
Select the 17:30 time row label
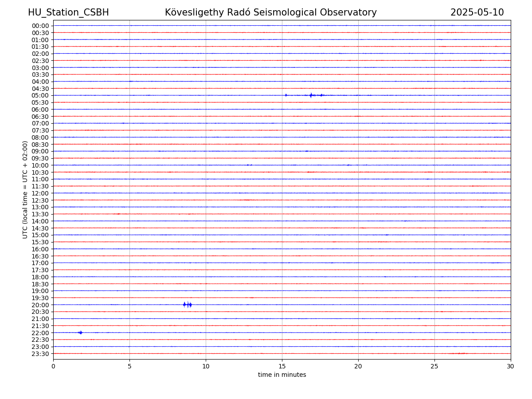pyautogui.click(x=40, y=270)
